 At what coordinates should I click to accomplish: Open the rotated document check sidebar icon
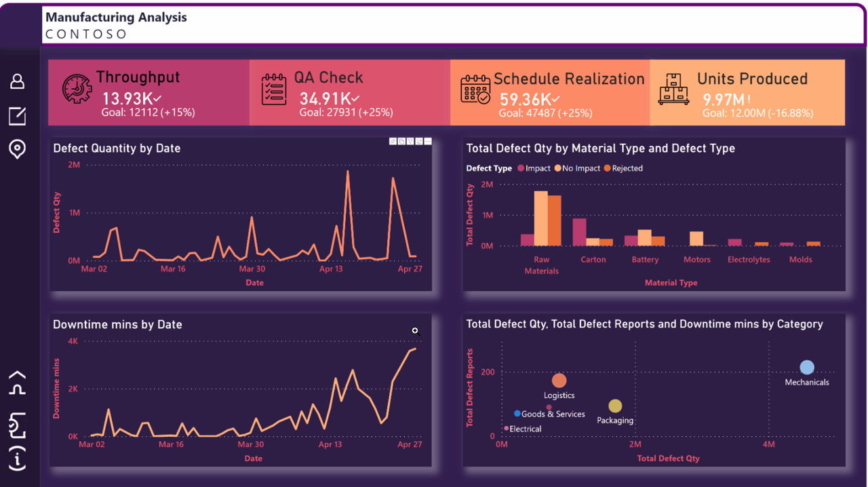(17, 425)
